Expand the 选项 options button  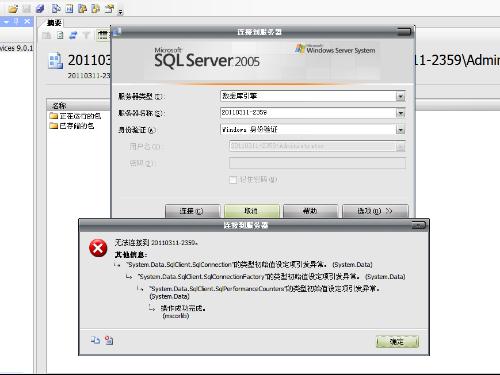pyautogui.click(x=375, y=211)
